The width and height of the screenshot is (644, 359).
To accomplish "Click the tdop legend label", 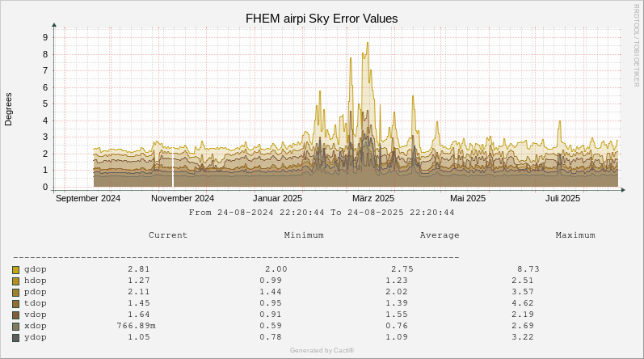I will (36, 303).
